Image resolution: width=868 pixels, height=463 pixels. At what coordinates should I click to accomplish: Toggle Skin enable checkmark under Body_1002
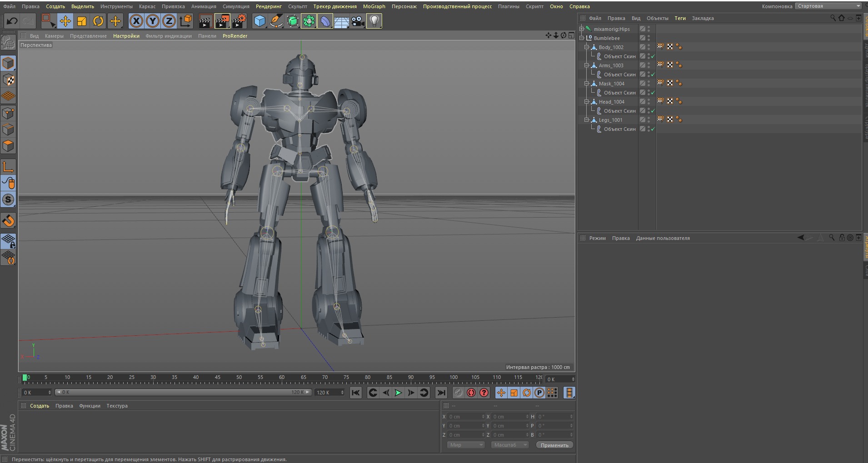coord(653,57)
